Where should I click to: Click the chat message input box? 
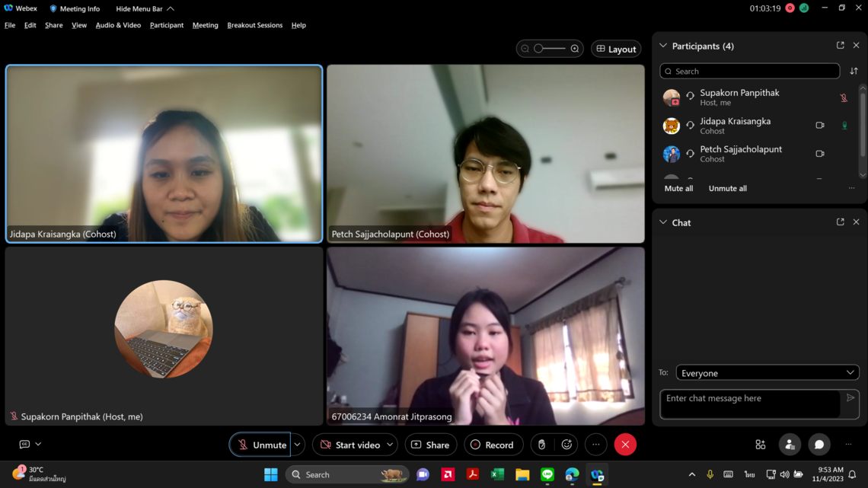pyautogui.click(x=750, y=403)
